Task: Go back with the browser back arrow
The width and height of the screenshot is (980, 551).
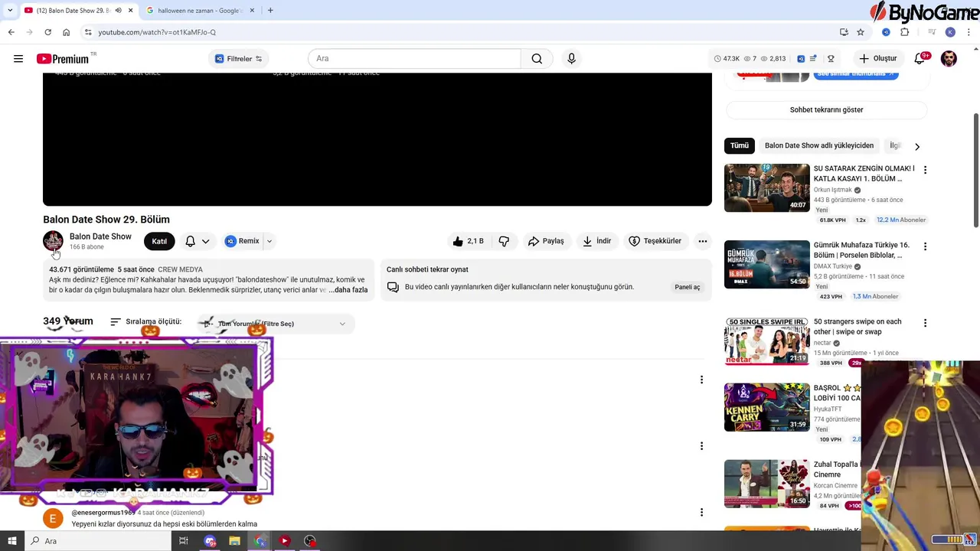Action: coord(11,32)
